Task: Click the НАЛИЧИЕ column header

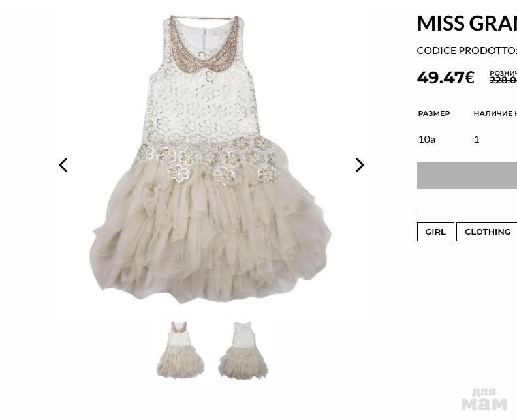Action: [495, 113]
